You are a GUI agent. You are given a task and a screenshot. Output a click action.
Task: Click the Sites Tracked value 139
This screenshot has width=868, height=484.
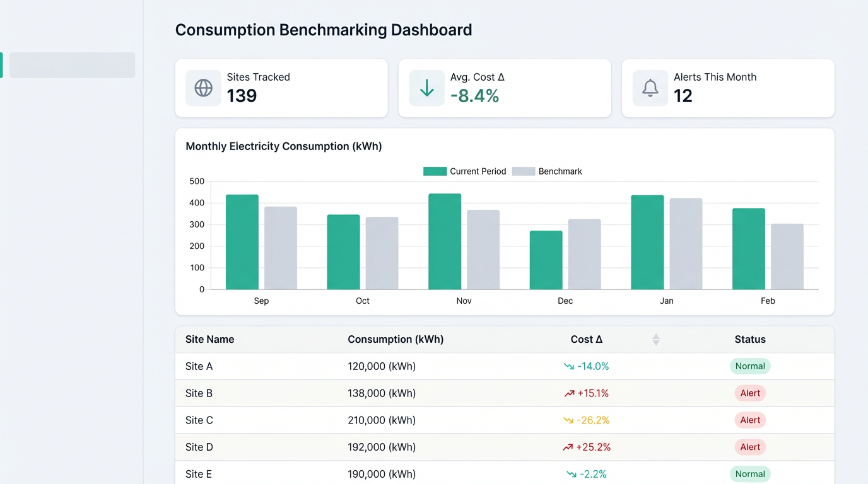coord(241,96)
